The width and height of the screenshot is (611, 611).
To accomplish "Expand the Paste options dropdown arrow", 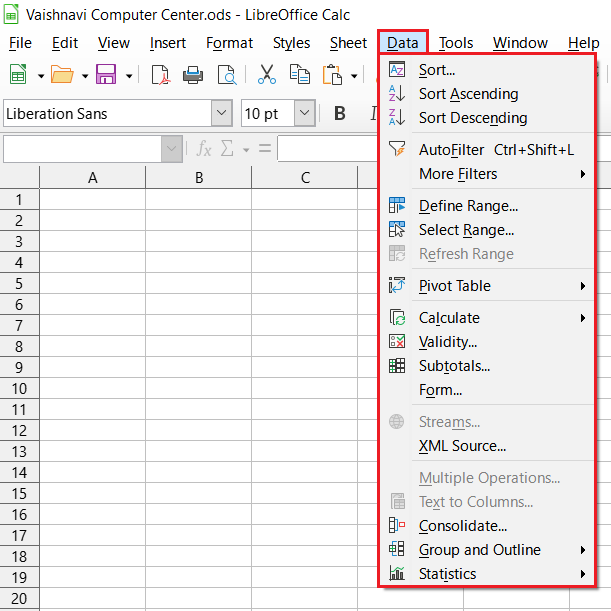I will [x=354, y=76].
